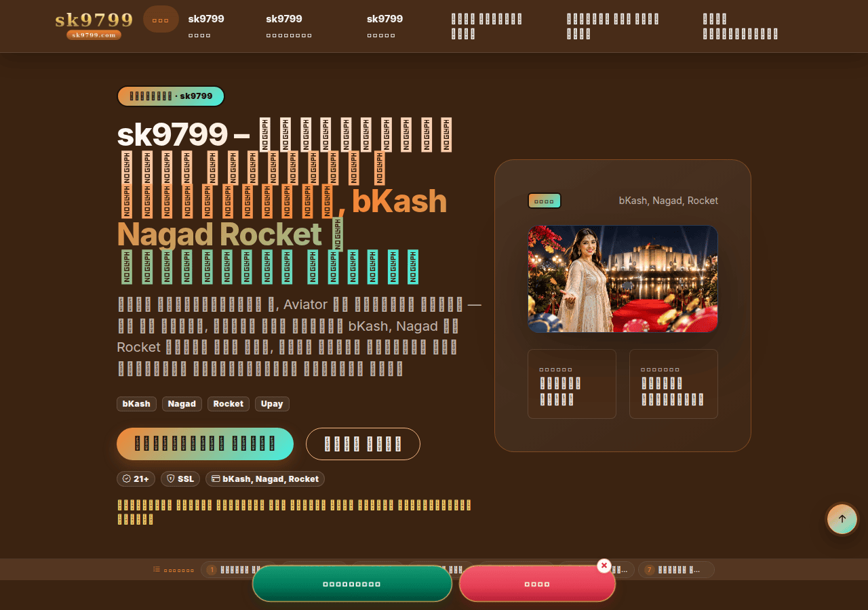Click the outlined button beside the gradient button
This screenshot has height=610, width=868.
(363, 444)
